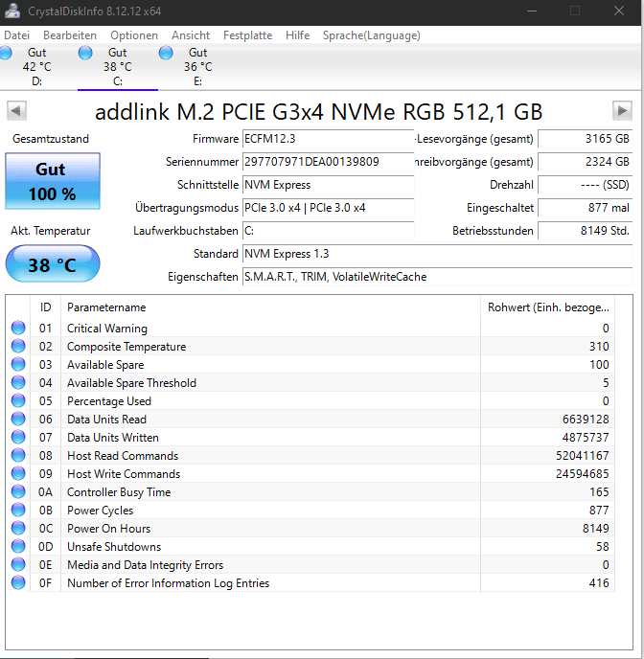Click the CrystalDiskInfo app icon in title bar
The width and height of the screenshot is (644, 659).
point(12,11)
